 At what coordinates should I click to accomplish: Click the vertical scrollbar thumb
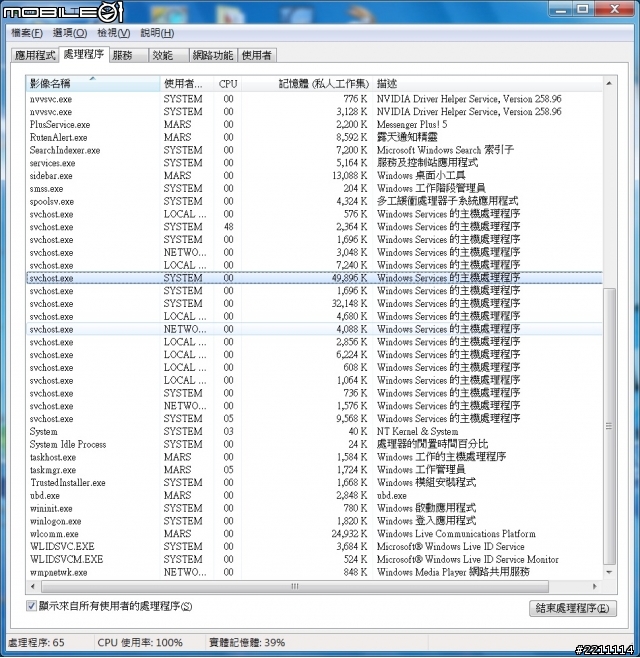609,426
